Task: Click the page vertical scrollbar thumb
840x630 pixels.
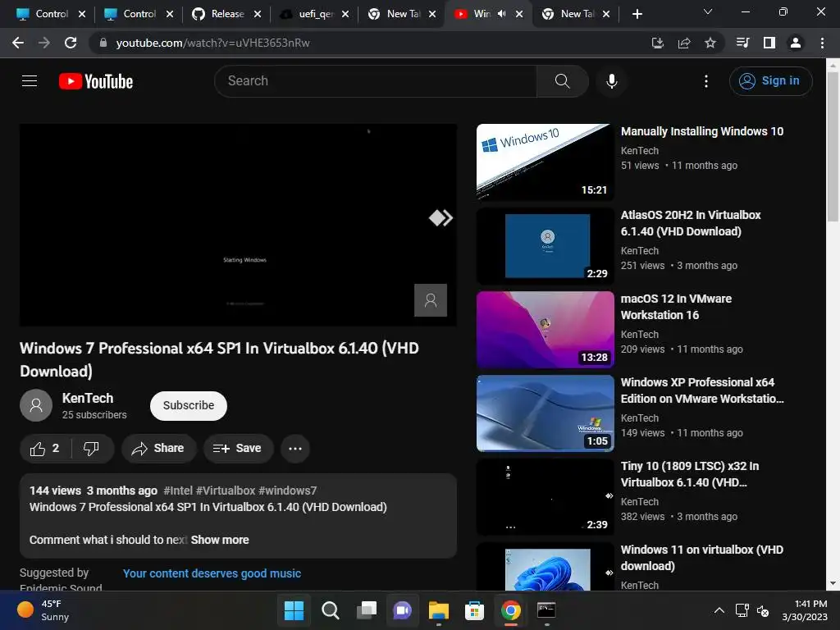Action: click(x=833, y=146)
